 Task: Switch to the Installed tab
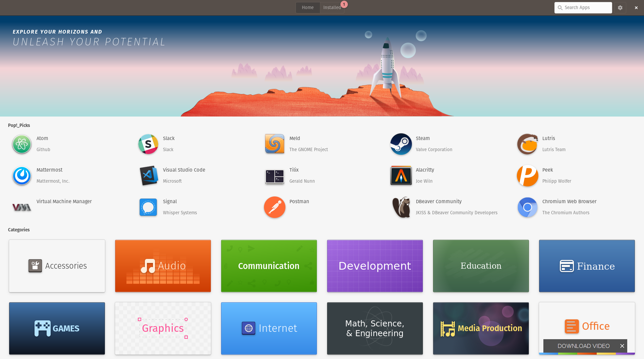coord(332,7)
